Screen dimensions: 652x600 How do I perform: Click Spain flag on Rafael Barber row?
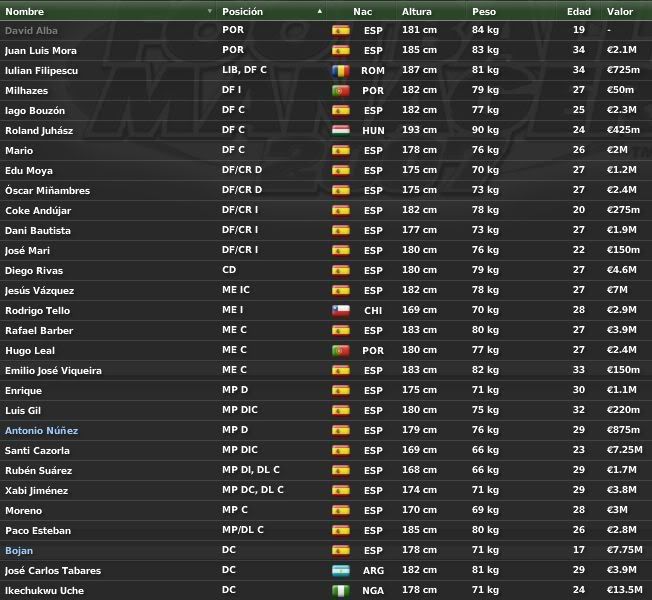(x=341, y=331)
